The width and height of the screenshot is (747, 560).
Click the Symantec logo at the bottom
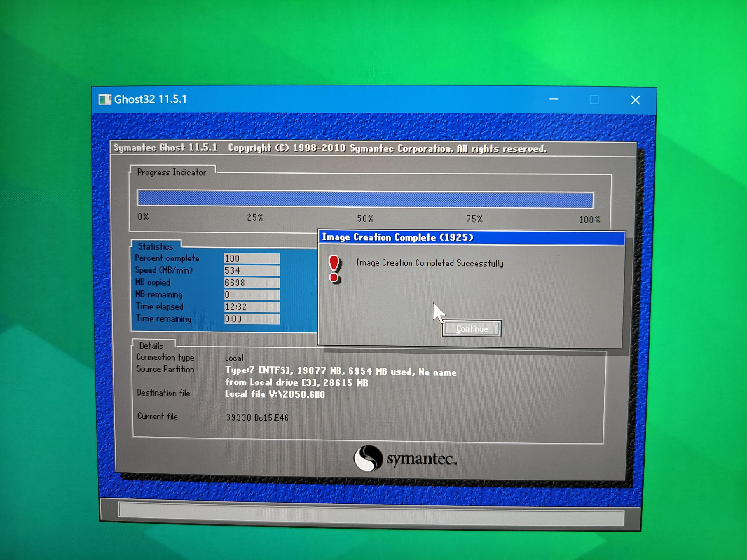pos(405,459)
